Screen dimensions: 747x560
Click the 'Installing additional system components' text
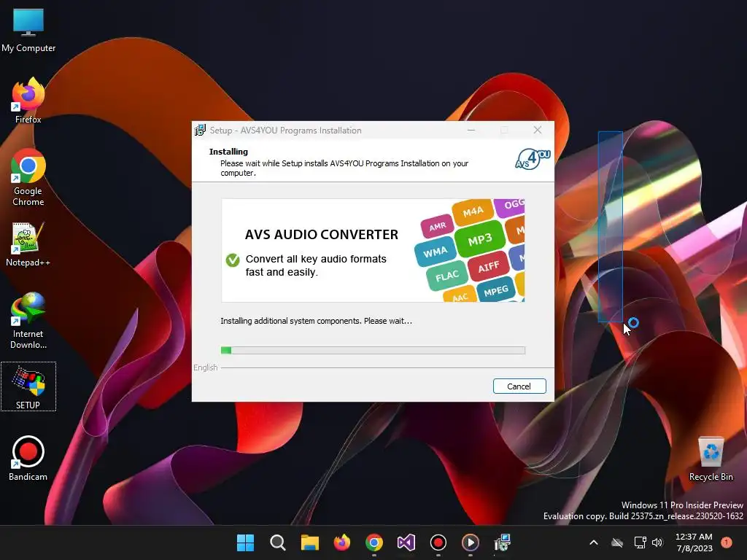(x=317, y=321)
